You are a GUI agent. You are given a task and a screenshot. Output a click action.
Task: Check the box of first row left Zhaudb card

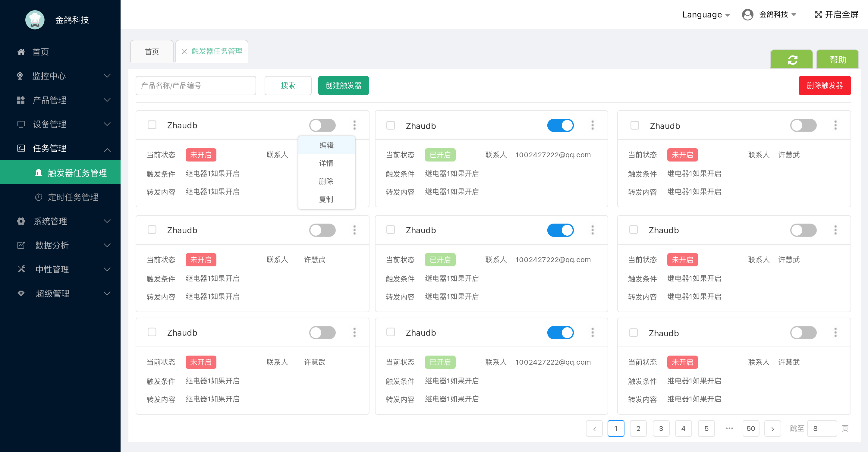pos(152,125)
